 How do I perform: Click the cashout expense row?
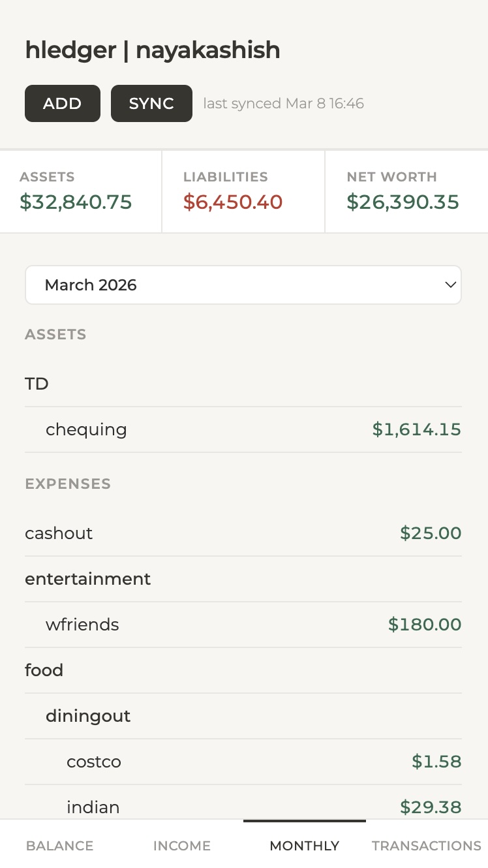click(243, 533)
